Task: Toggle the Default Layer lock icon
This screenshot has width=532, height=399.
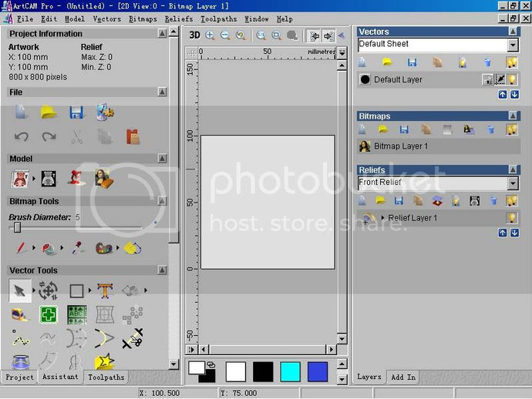Action: click(x=487, y=79)
